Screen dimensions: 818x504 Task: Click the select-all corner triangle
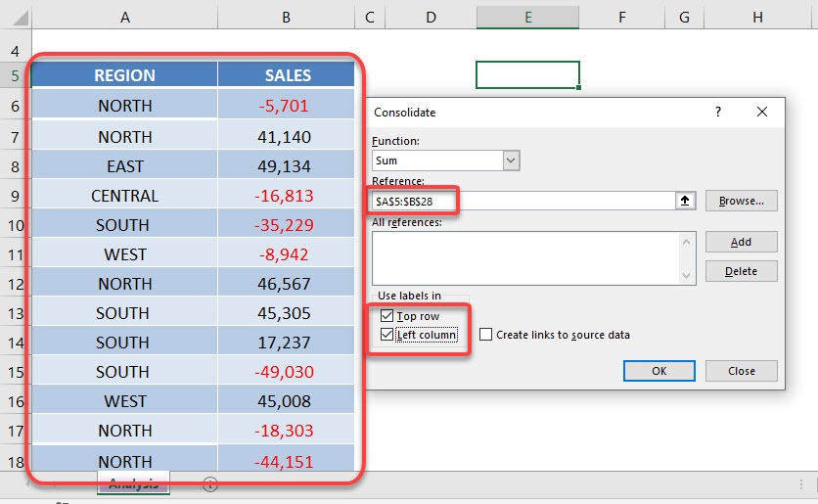[x=22, y=19]
